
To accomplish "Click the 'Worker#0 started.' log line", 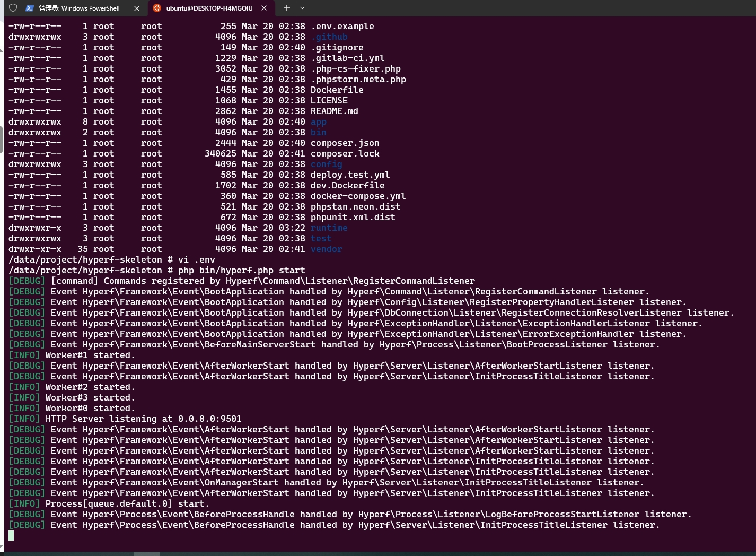I will [72, 409].
